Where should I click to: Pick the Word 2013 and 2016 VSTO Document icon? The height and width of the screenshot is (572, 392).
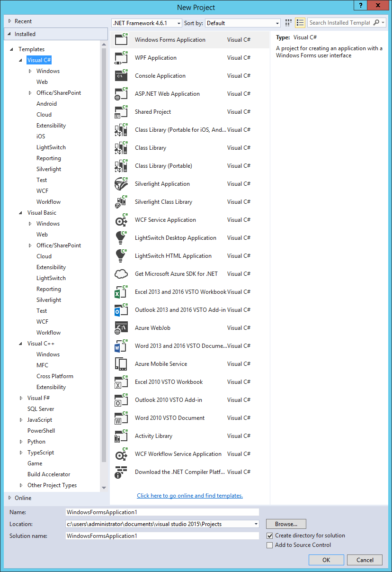(121, 346)
